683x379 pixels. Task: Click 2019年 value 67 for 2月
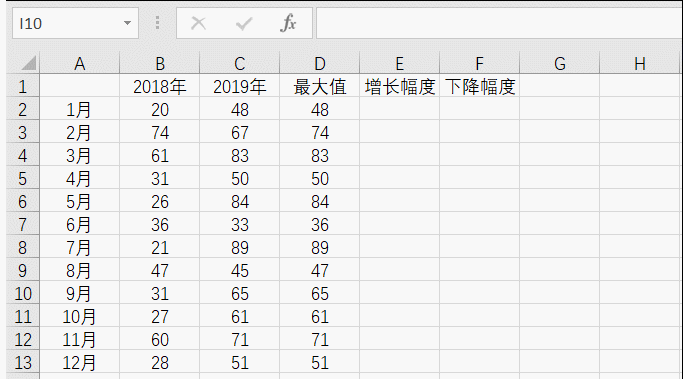pos(240,132)
